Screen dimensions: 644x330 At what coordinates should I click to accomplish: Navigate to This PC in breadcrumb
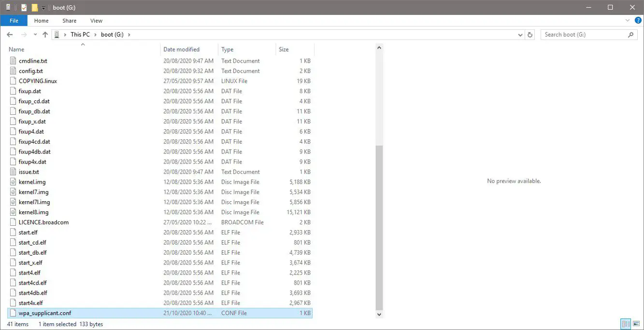80,35
